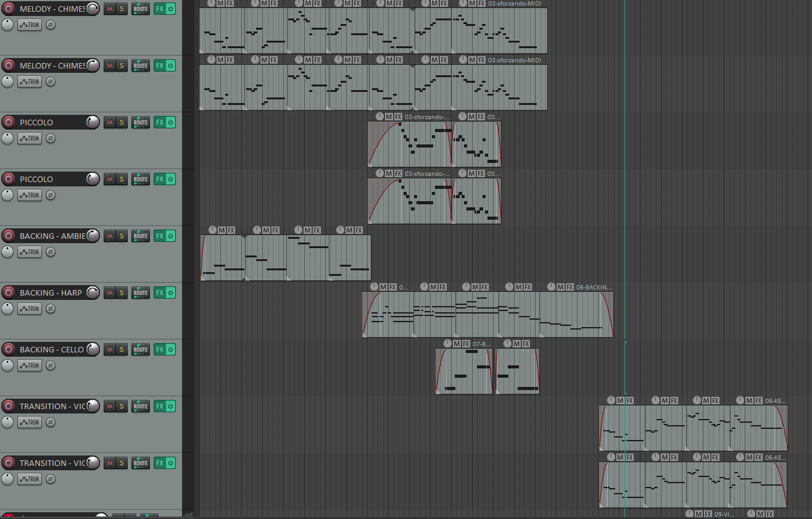Screen dimensions: 812x519
Task: Invert phase on upper MELODY - CHIMES track
Action: [x=51, y=25]
